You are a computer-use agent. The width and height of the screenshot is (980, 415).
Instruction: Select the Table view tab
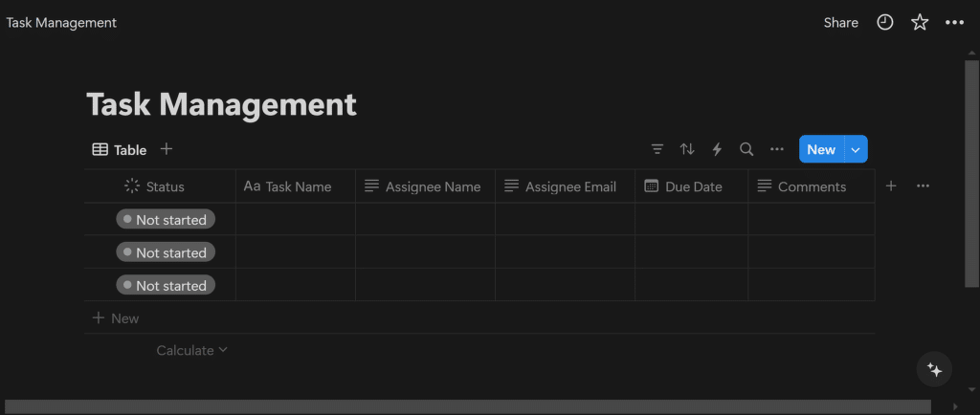[120, 149]
